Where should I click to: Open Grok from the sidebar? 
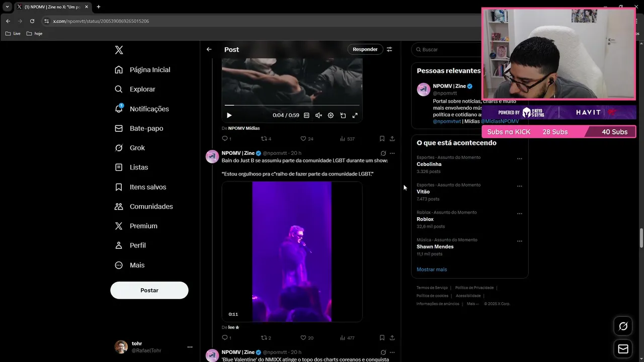(130, 148)
